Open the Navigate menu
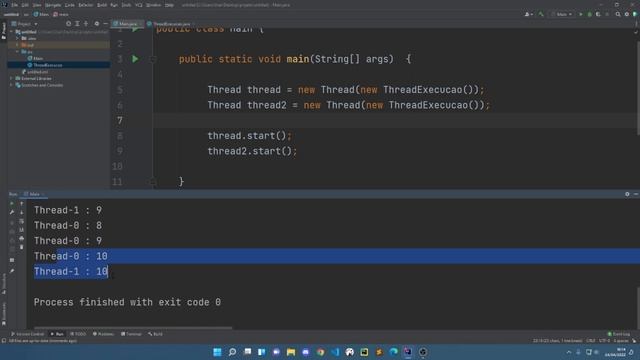 53,5
